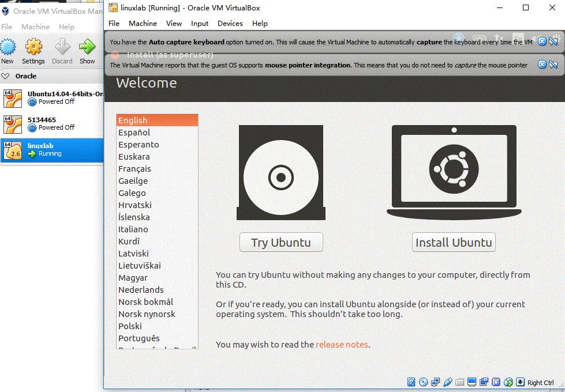
Task: Click the mouse integration status icon
Action: coord(508,382)
